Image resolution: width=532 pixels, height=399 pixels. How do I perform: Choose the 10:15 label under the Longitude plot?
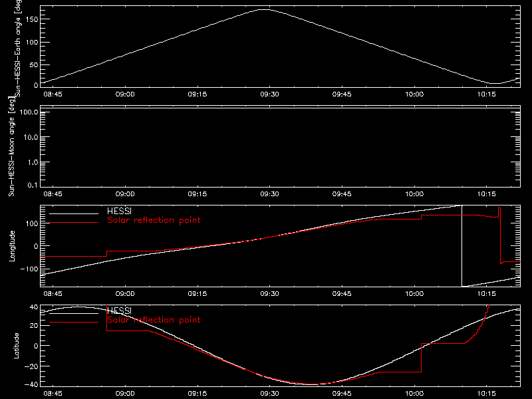pos(486,294)
